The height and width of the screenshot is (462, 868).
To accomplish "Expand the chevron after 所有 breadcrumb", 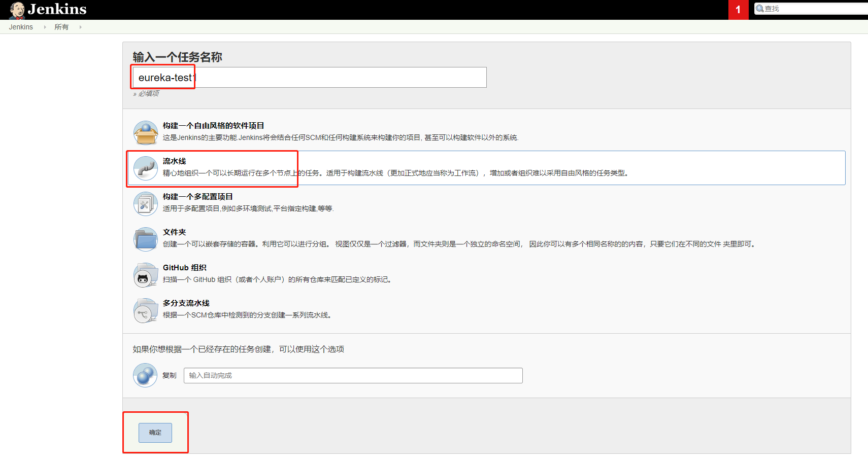I will [80, 27].
